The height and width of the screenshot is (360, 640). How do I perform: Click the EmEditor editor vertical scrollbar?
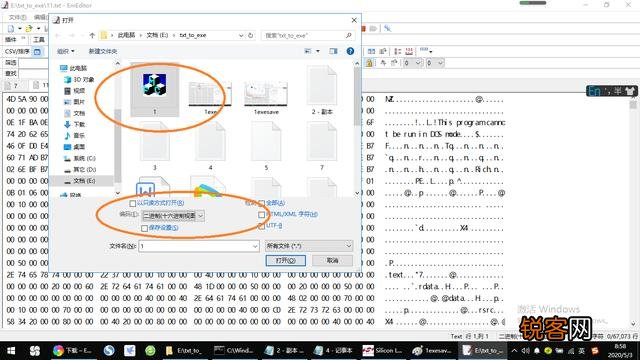pyautogui.click(x=633, y=210)
